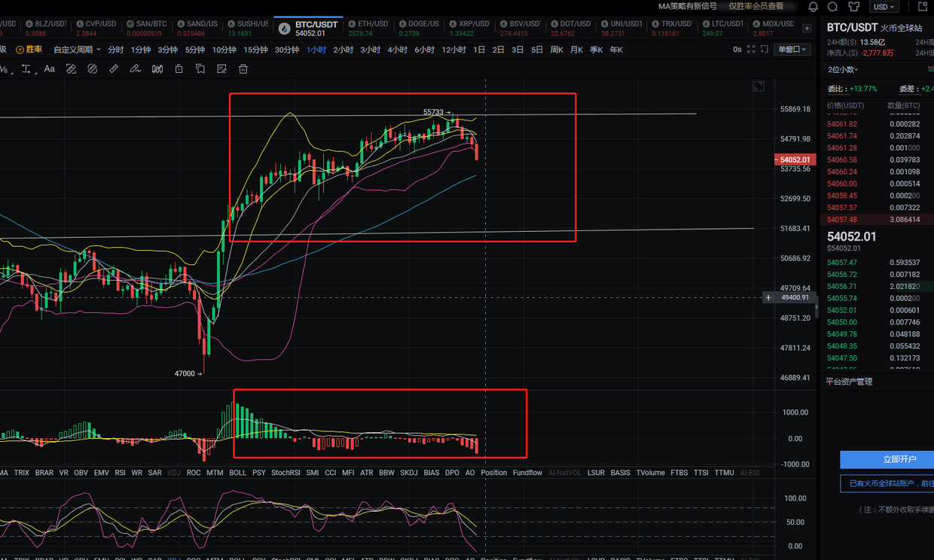The image size is (934, 560).
Task: Toggle the MTM indicator
Action: [x=215, y=473]
